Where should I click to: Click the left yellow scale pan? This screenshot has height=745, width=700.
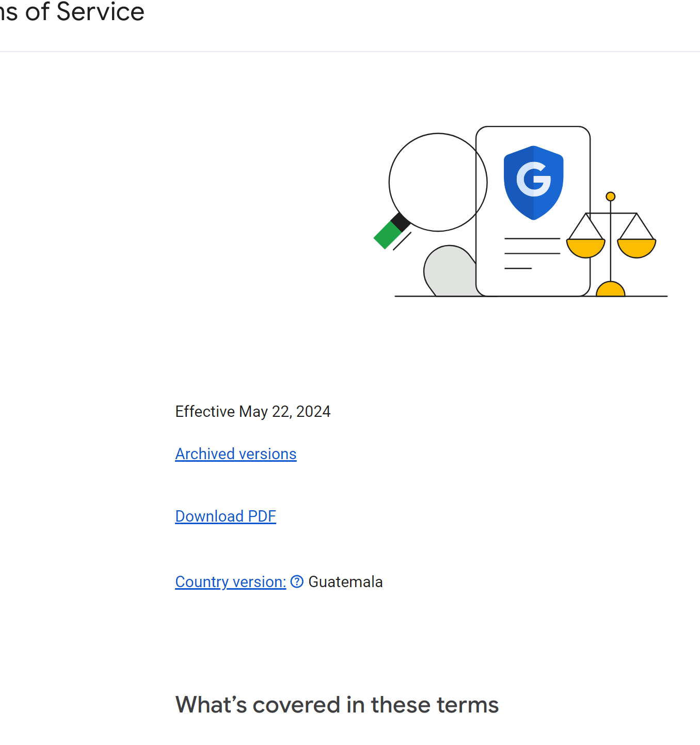click(x=585, y=248)
